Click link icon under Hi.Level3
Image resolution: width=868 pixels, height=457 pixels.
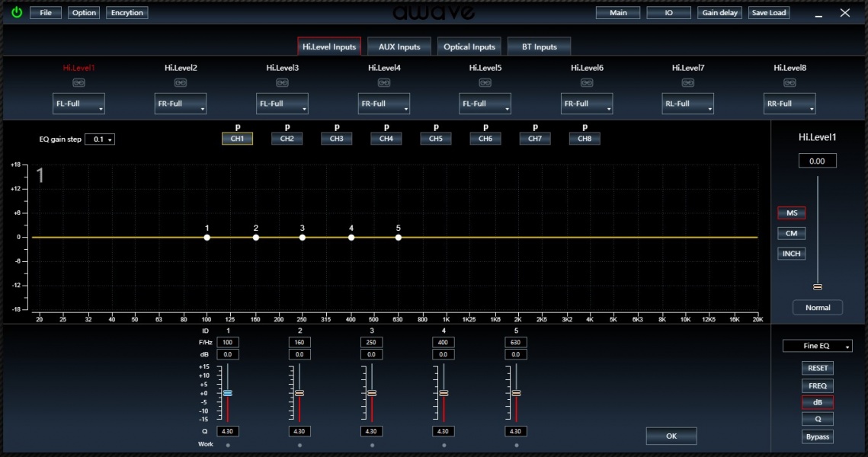pyautogui.click(x=282, y=83)
